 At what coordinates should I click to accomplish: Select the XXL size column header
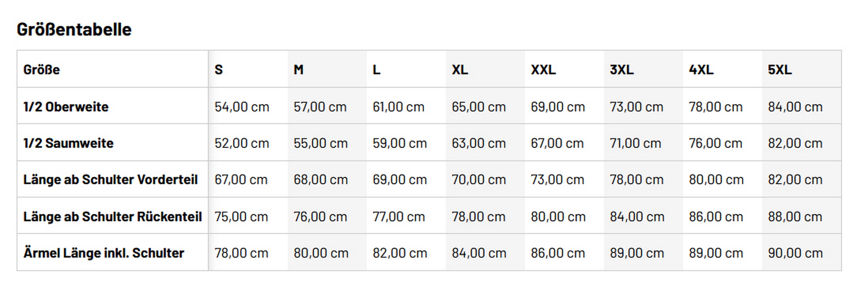tap(543, 70)
